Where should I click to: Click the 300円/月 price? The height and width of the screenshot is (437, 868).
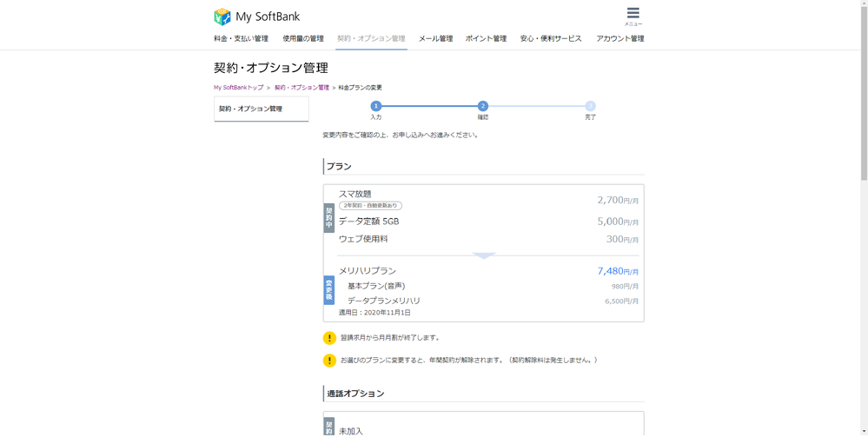pos(623,239)
